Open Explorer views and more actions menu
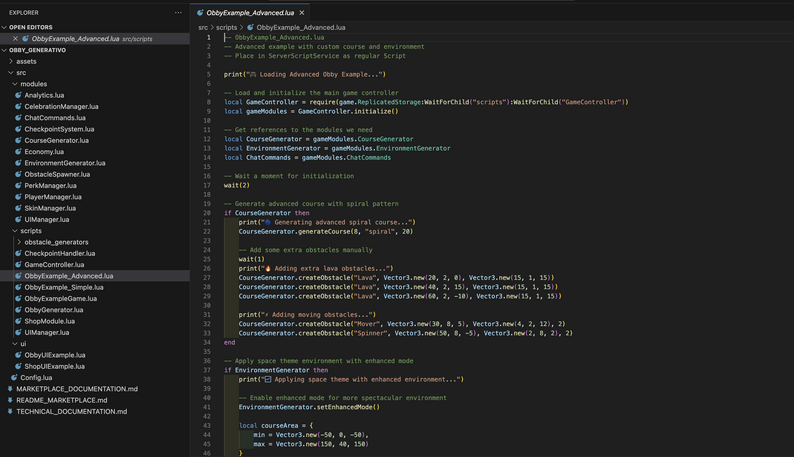The height and width of the screenshot is (457, 794). [x=178, y=13]
